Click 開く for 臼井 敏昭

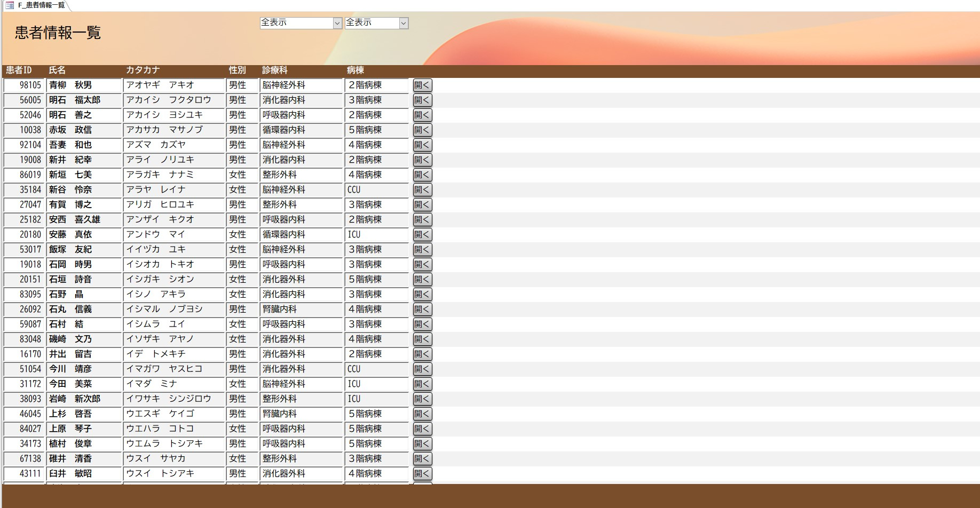point(422,473)
